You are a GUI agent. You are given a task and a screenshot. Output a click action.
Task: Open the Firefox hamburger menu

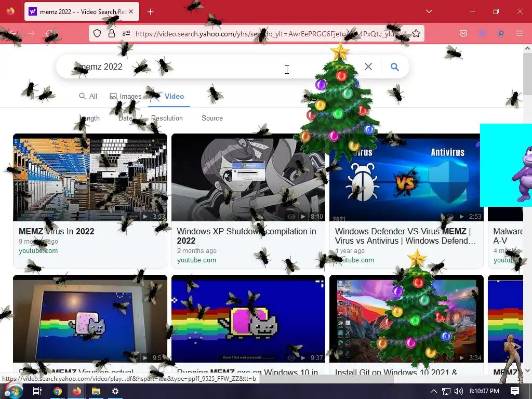(519, 33)
